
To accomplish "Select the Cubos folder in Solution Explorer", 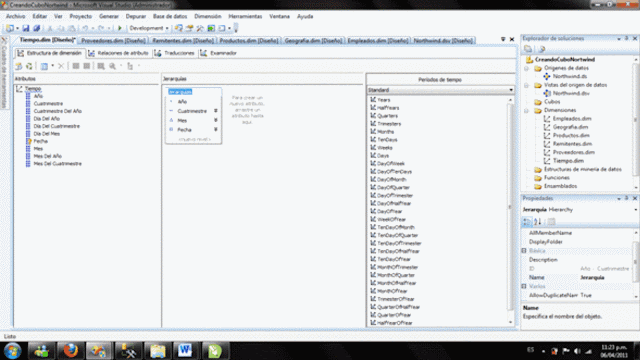I will click(x=552, y=102).
